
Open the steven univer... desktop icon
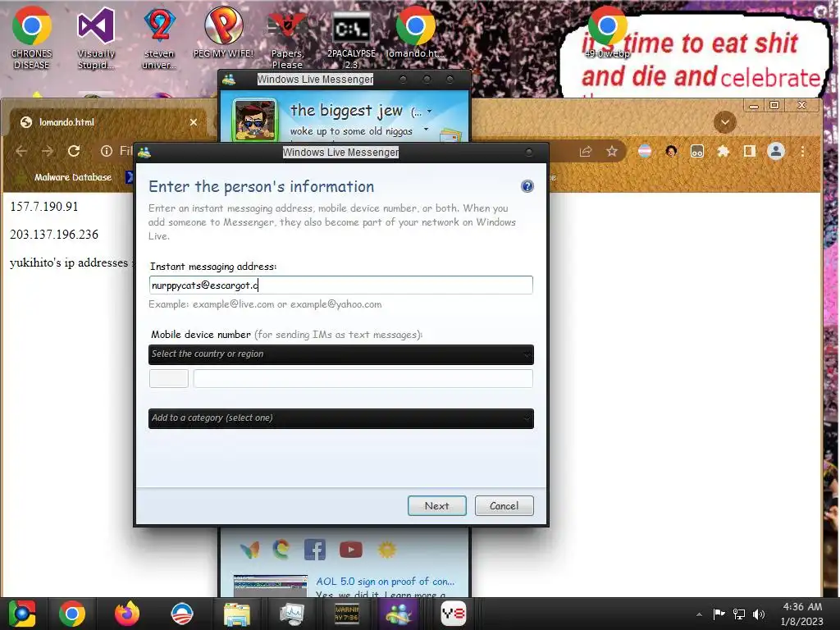pyautogui.click(x=159, y=37)
